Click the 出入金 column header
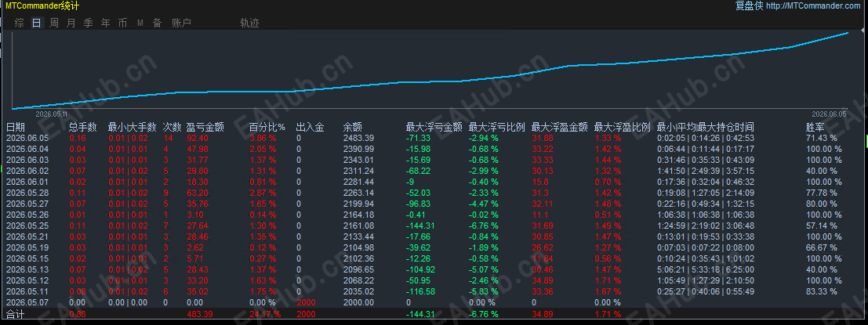This screenshot has height=325, width=868. (x=310, y=128)
